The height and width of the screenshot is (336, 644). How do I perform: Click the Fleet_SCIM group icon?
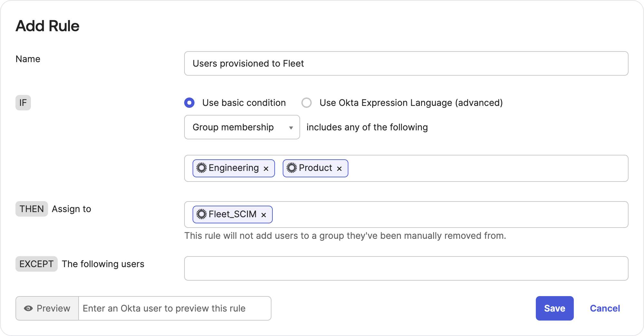[x=202, y=214]
